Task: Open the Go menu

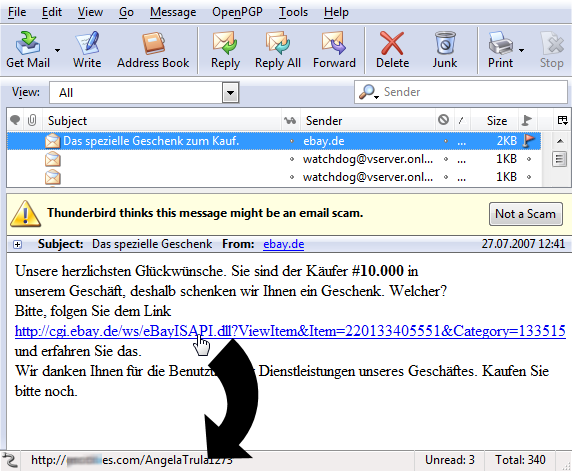Action: tap(126, 12)
